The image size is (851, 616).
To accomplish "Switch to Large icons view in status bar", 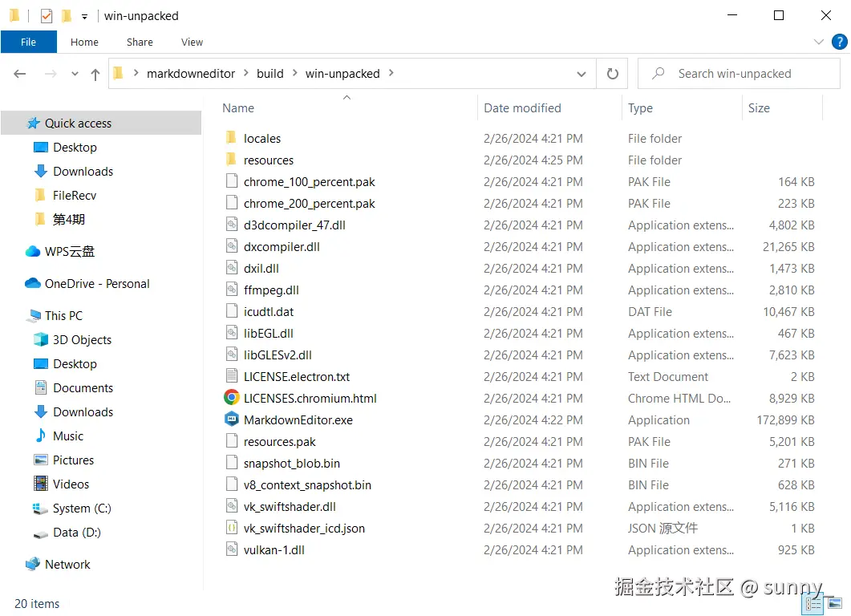I will click(835, 603).
